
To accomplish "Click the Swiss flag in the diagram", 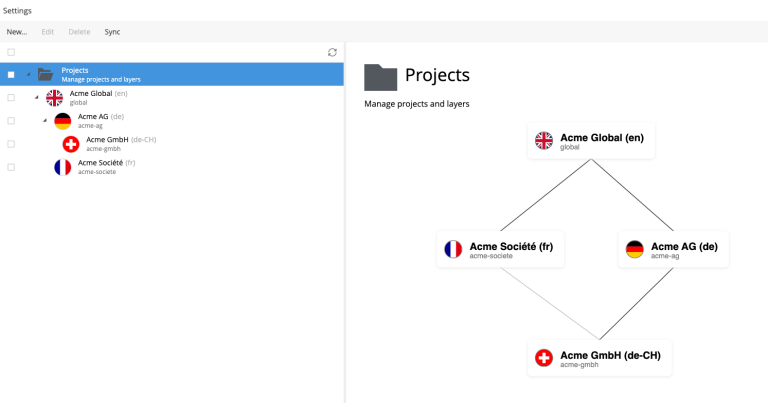I will tap(544, 357).
